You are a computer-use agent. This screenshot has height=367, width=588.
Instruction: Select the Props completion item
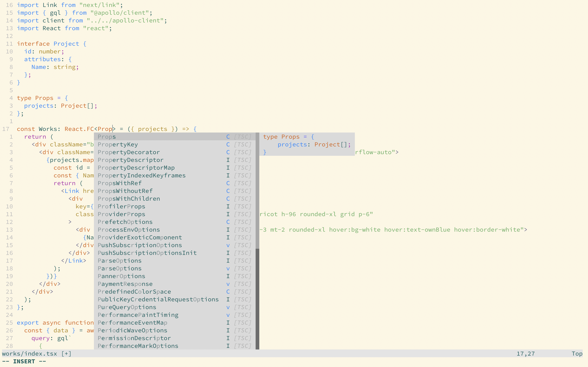[107, 137]
